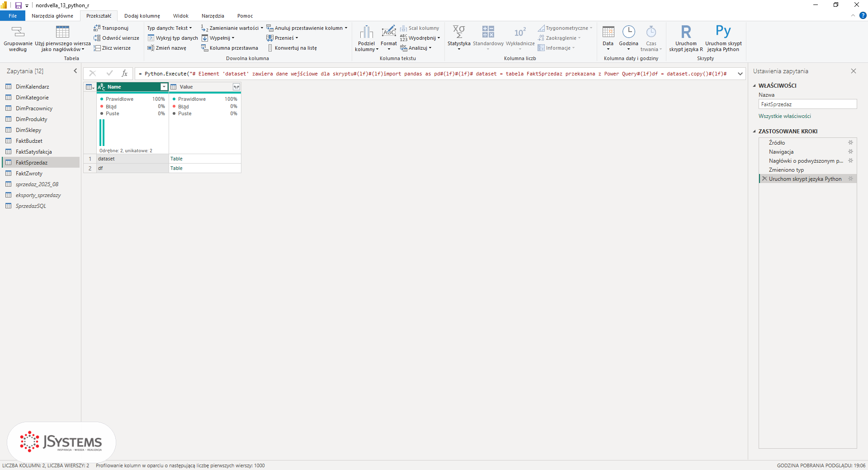Run an R script from the ribbon
The width and height of the screenshot is (868, 470).
click(x=686, y=38)
